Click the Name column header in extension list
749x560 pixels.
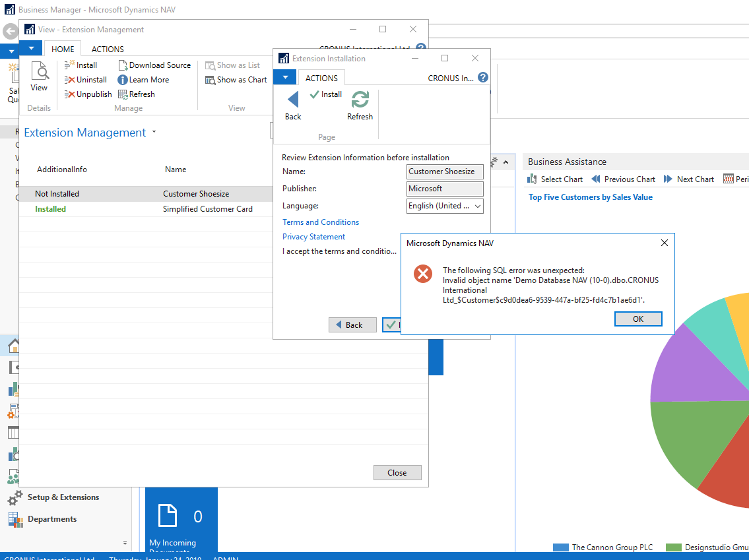(x=176, y=170)
